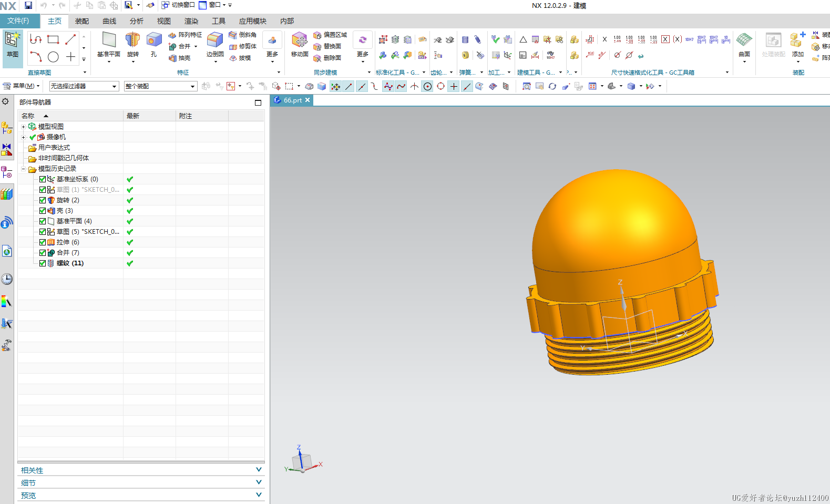The width and height of the screenshot is (830, 504).
Task: Toggle checkbox for 旋转 (2) feature
Action: click(x=43, y=200)
